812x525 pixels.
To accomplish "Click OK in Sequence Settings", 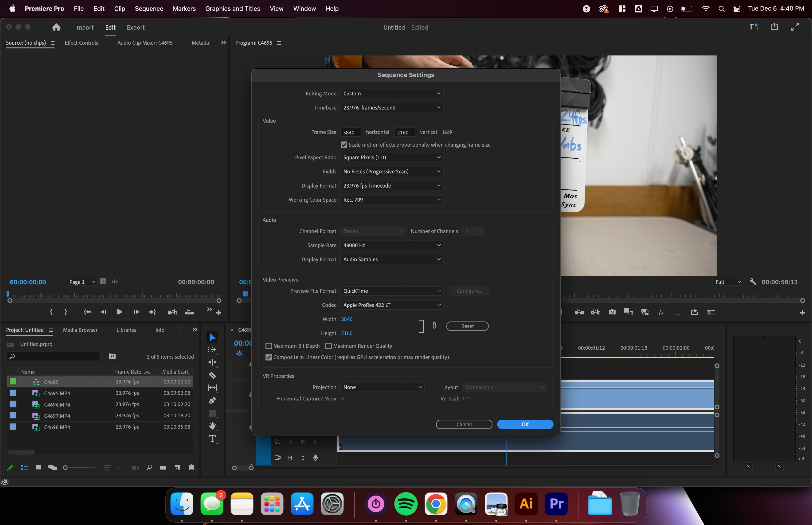I will [525, 424].
